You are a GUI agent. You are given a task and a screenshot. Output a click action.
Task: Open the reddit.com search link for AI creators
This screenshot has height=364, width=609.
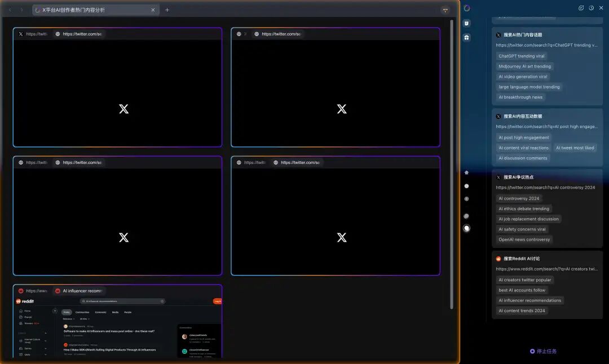tap(547, 269)
